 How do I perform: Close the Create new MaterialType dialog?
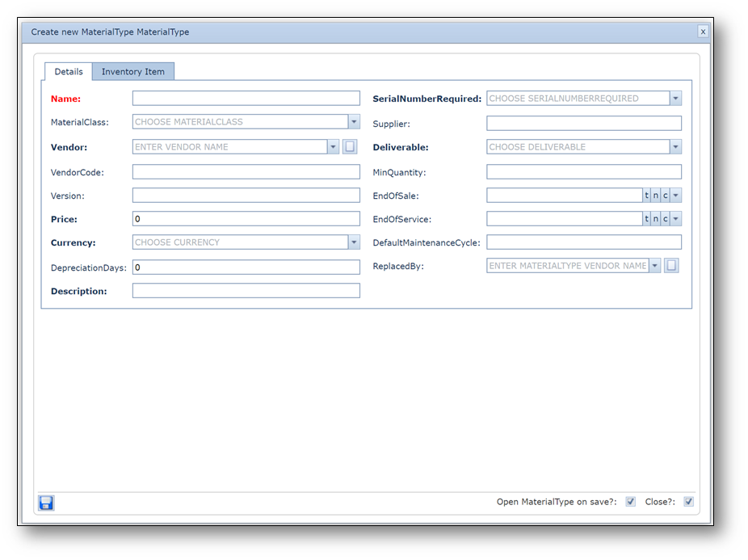(x=703, y=32)
